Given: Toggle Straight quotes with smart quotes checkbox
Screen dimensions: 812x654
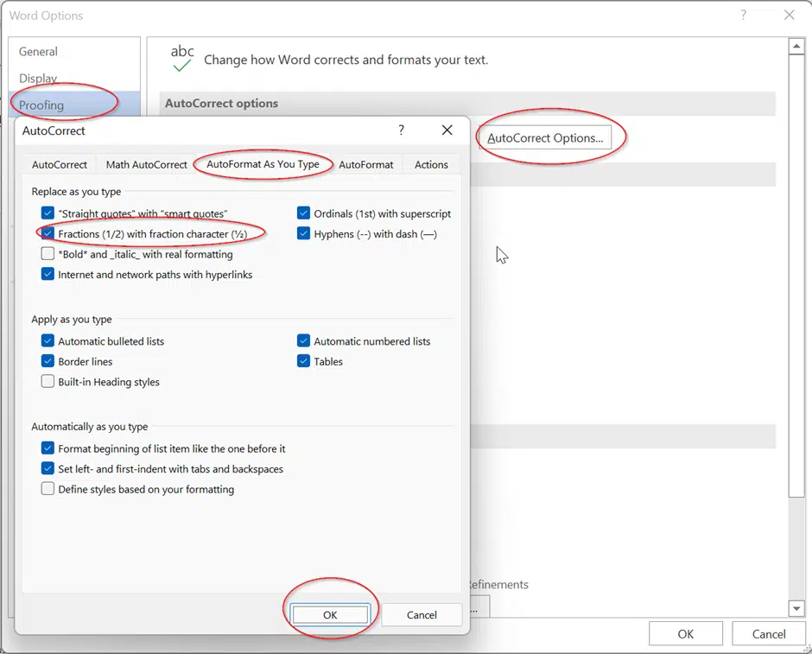Looking at the screenshot, I should 48,213.
